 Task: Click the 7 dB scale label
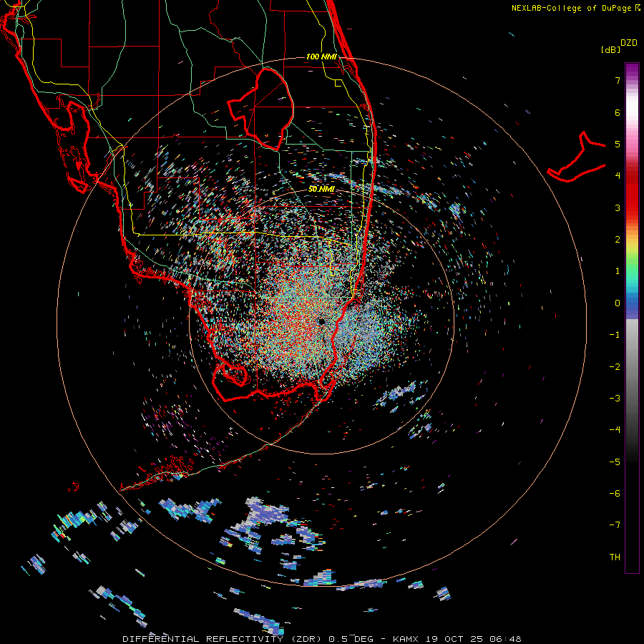(x=618, y=80)
